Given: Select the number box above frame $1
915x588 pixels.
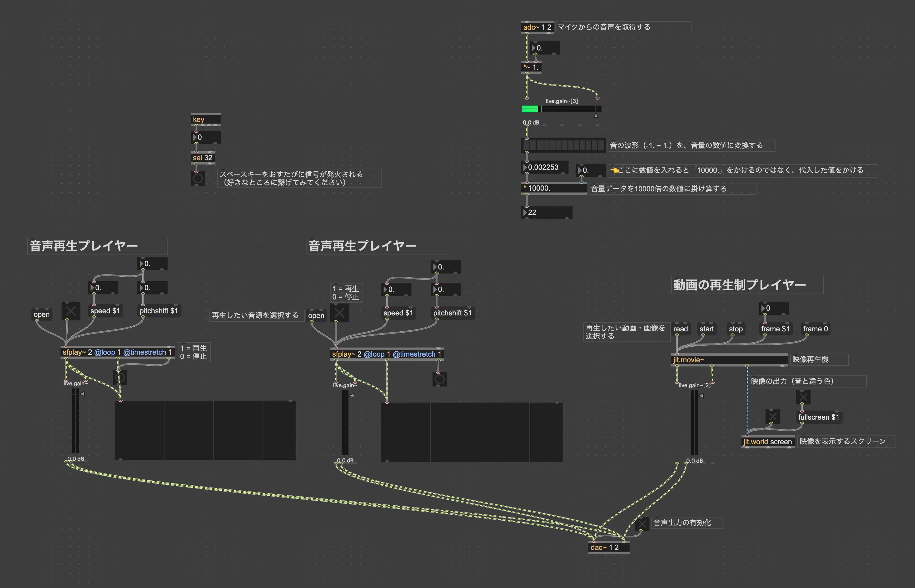Looking at the screenshot, I should point(774,309).
